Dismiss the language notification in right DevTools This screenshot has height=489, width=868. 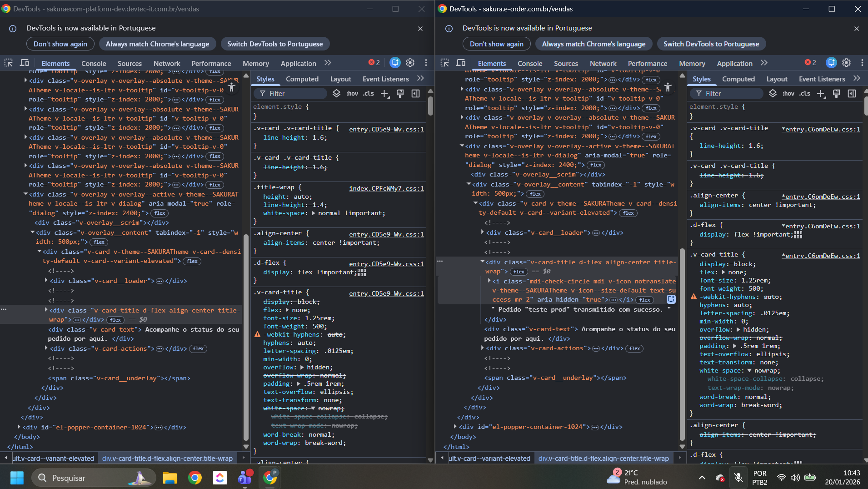click(x=856, y=29)
